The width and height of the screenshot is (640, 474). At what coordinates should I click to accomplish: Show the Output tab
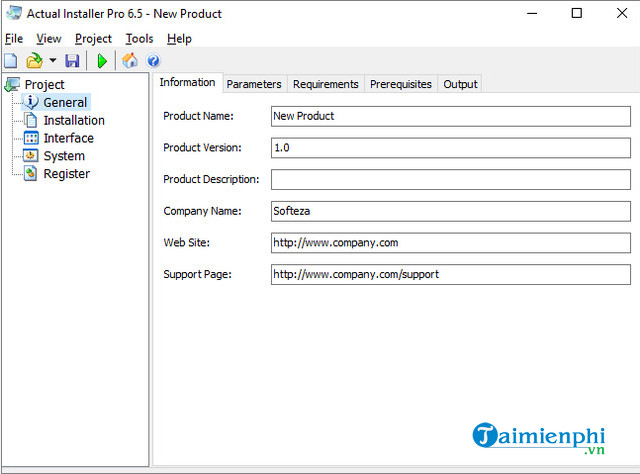coord(460,84)
